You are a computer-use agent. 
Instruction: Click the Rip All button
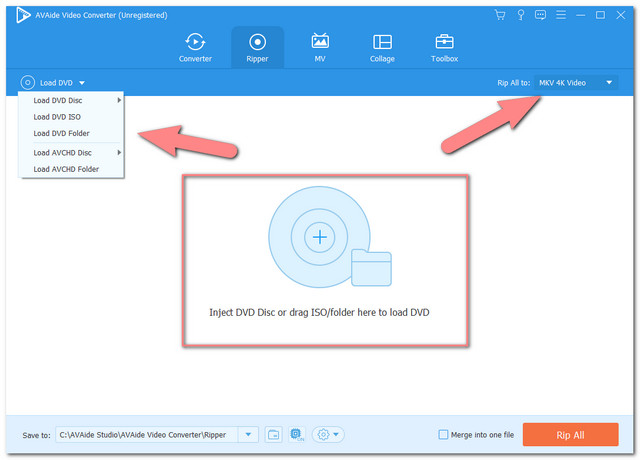pos(570,435)
